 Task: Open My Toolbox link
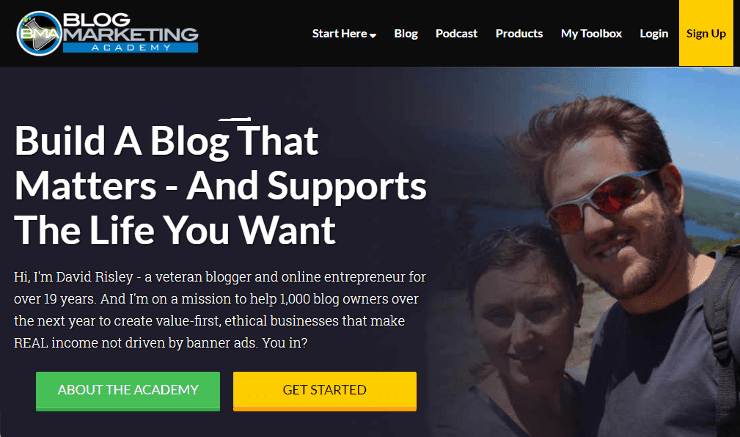[x=591, y=34]
